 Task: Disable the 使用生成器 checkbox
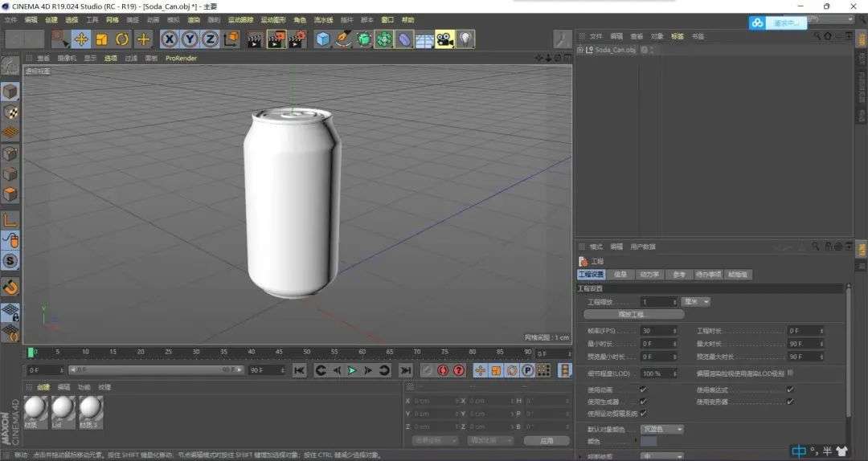(642, 401)
